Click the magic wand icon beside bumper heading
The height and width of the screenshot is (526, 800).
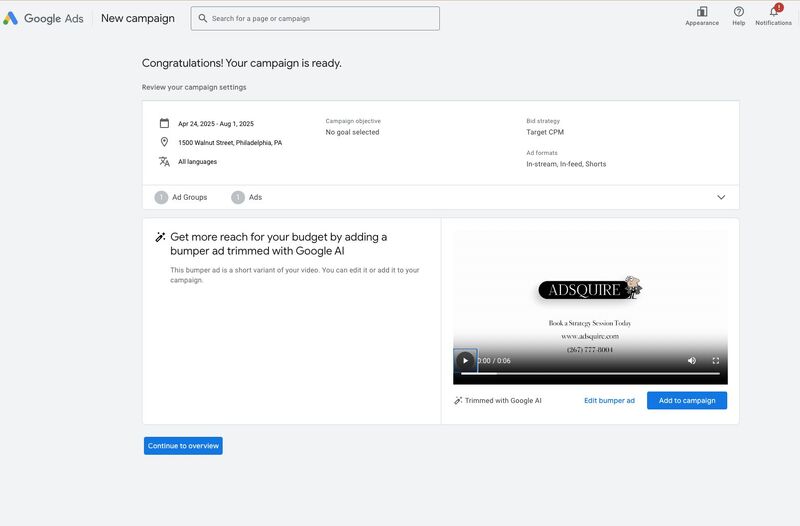pos(160,237)
